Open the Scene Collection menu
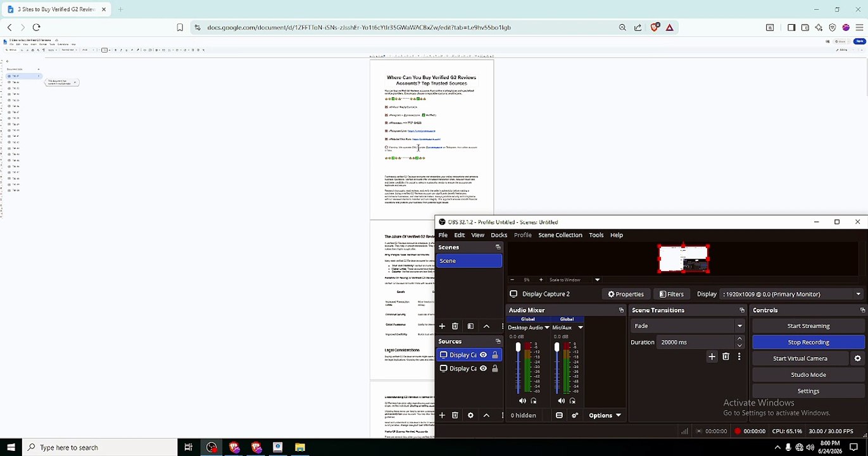Viewport: 868px width, 456px height. pyautogui.click(x=560, y=235)
